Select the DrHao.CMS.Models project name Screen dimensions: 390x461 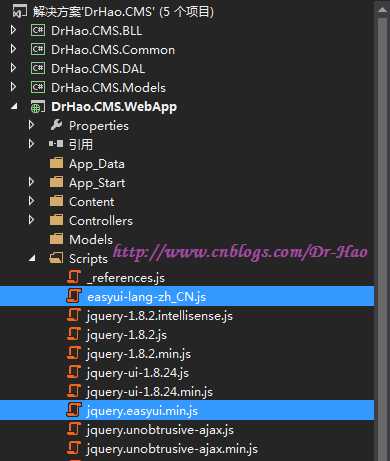(108, 88)
